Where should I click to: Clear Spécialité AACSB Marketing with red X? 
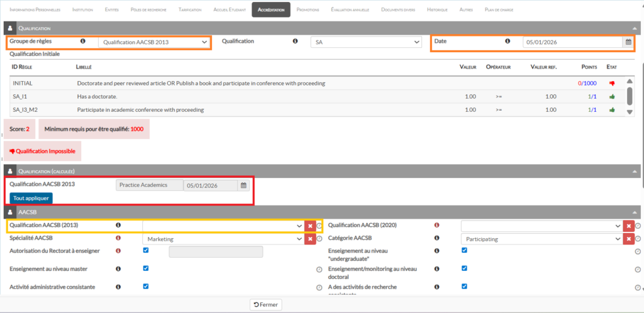[310, 239]
